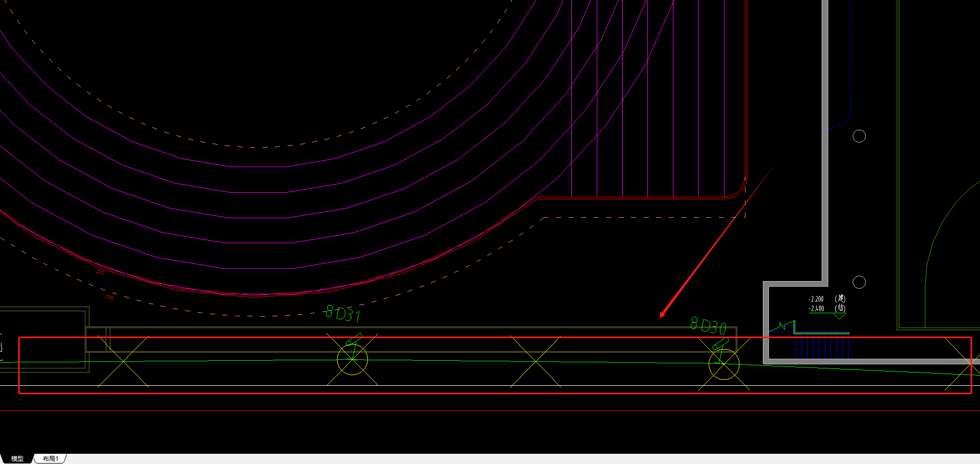Select the green elevation triangle marker
Image resolution: width=980 pixels, height=464 pixels.
point(839,316)
